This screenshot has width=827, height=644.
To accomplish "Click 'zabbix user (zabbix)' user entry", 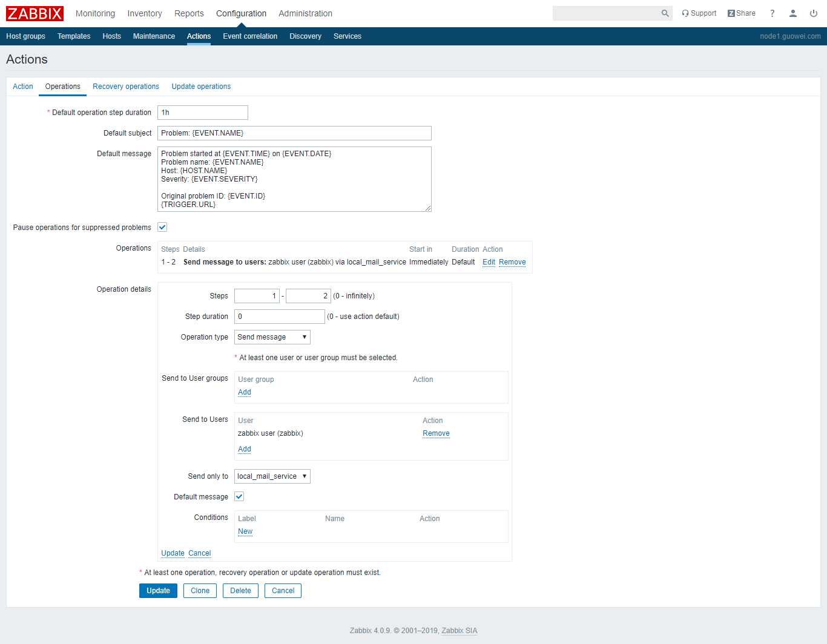I will 271,433.
